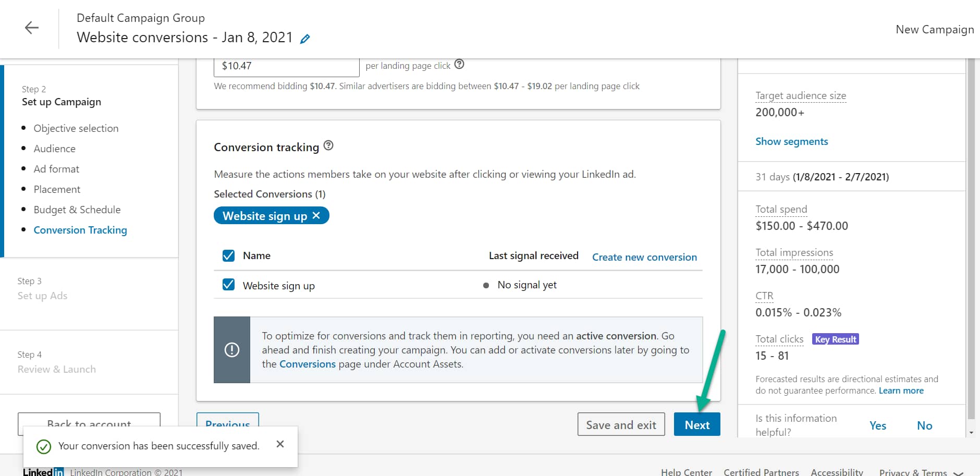Click scrollbar down arrow in forecast panel
This screenshot has height=476, width=980.
(971, 432)
